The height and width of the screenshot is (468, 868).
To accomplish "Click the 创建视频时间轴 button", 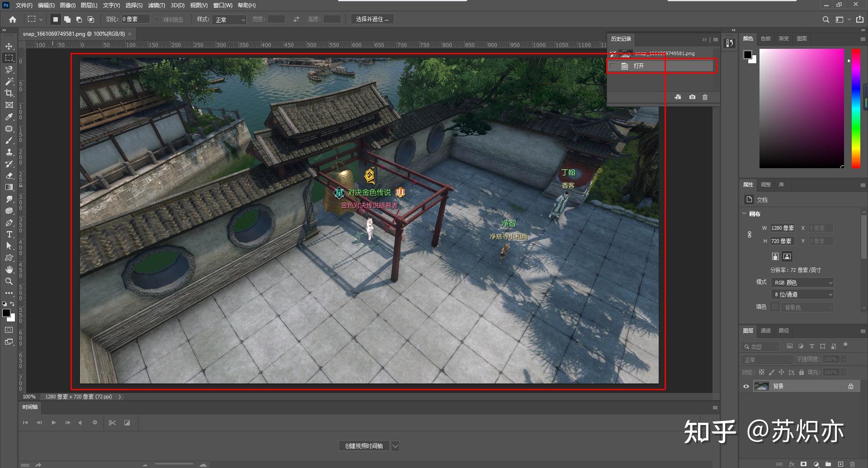I will [x=364, y=446].
